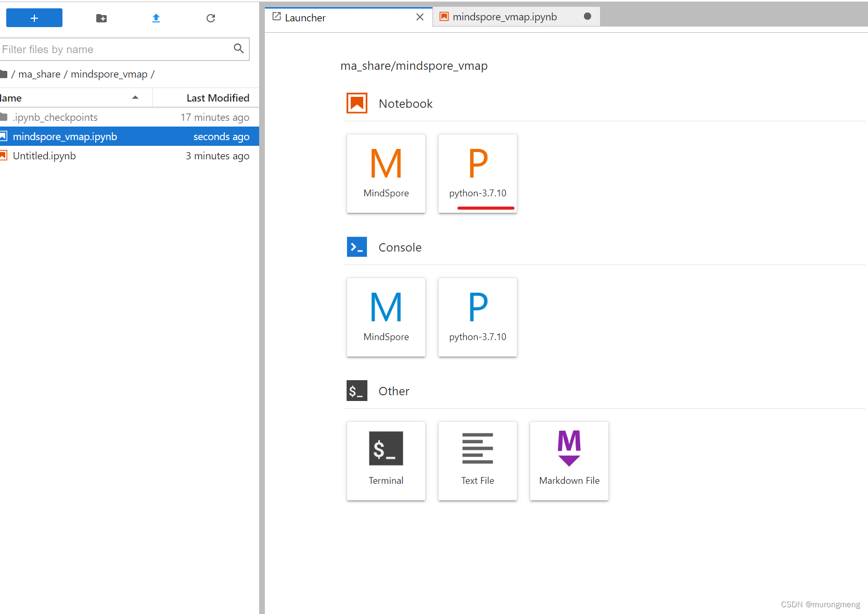The image size is (868, 614).
Task: Click the search magnifier in the filter box
Action: point(239,48)
